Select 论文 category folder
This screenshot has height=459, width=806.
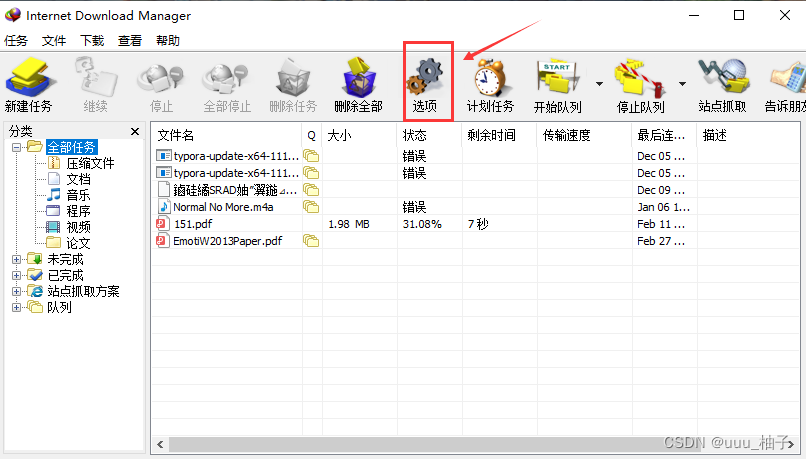78,243
